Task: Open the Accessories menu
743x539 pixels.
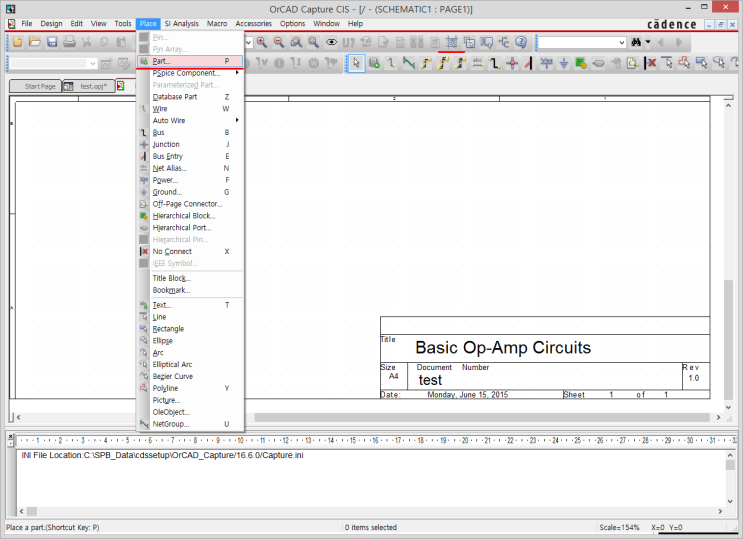Action: 254,23
